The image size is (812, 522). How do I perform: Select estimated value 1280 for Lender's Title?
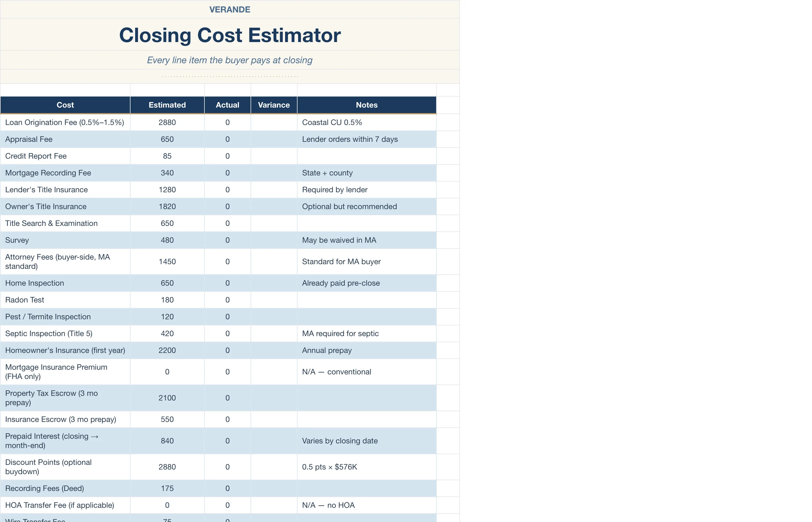click(167, 190)
